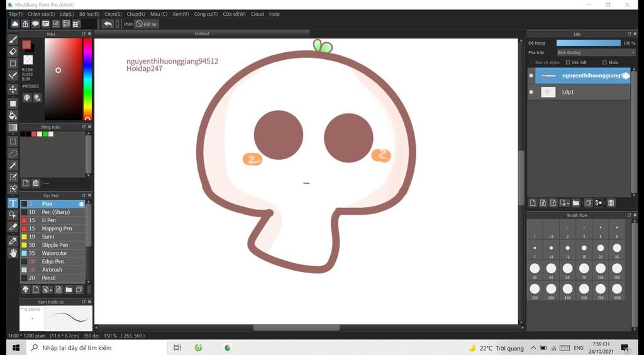The height and width of the screenshot is (355, 644).
Task: Open the Cloud menu
Action: 257,14
